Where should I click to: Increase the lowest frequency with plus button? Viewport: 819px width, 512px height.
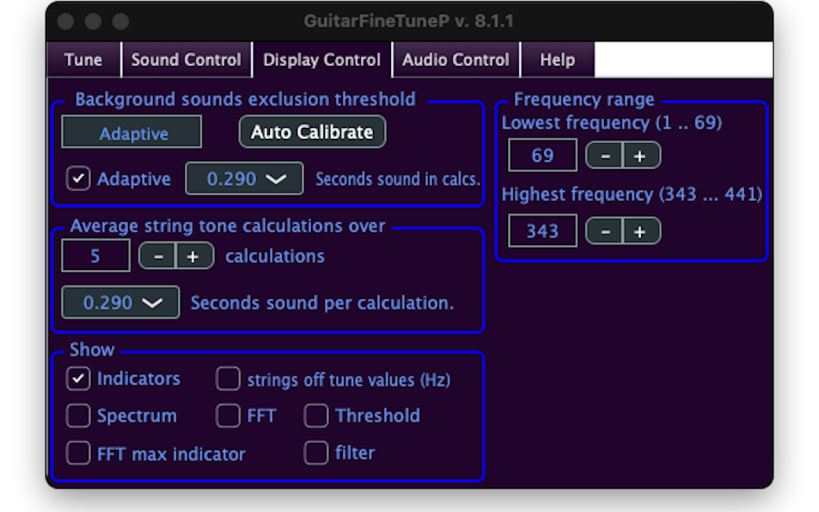pos(641,156)
